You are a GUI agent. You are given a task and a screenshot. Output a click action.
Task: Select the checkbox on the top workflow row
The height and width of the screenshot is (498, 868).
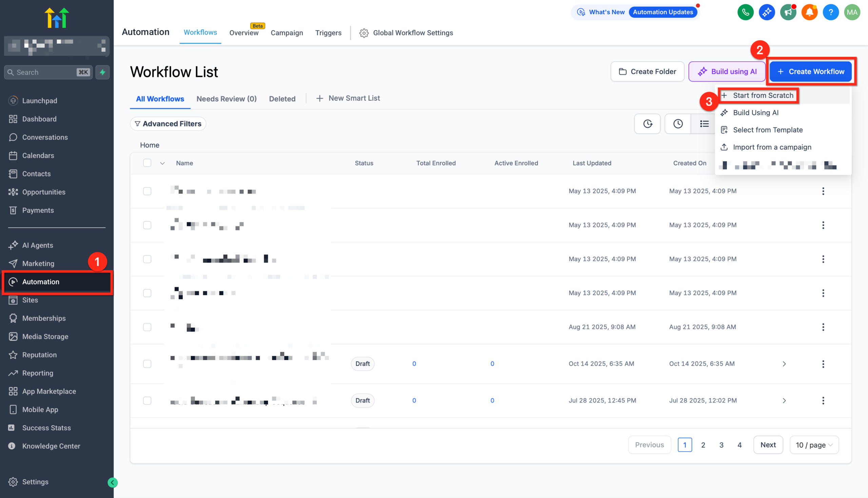tap(147, 191)
